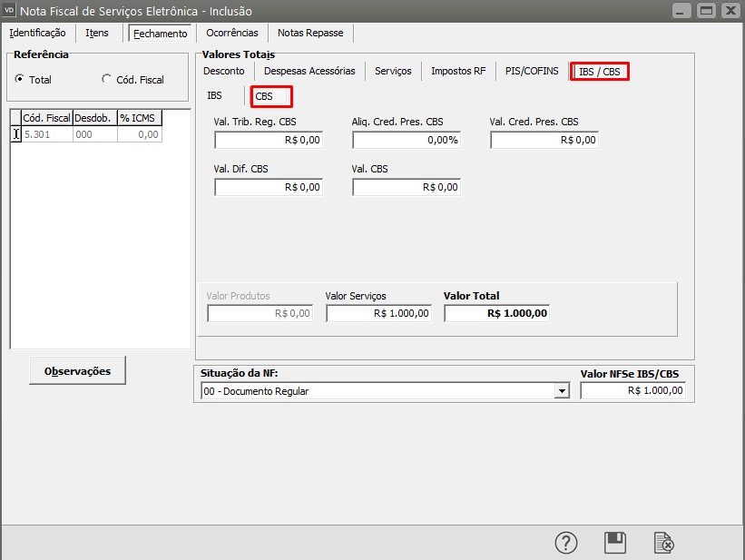Select the 5.301 fiscal code row
The image size is (745, 560).
point(47,134)
